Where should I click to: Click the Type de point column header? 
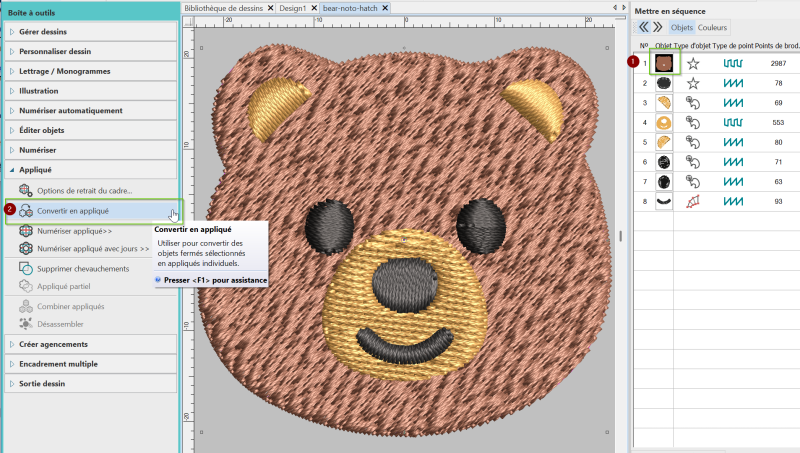(733, 46)
